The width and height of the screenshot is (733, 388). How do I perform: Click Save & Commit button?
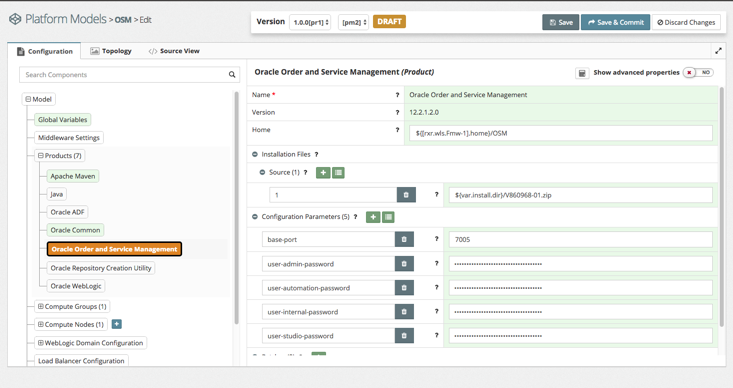click(615, 22)
